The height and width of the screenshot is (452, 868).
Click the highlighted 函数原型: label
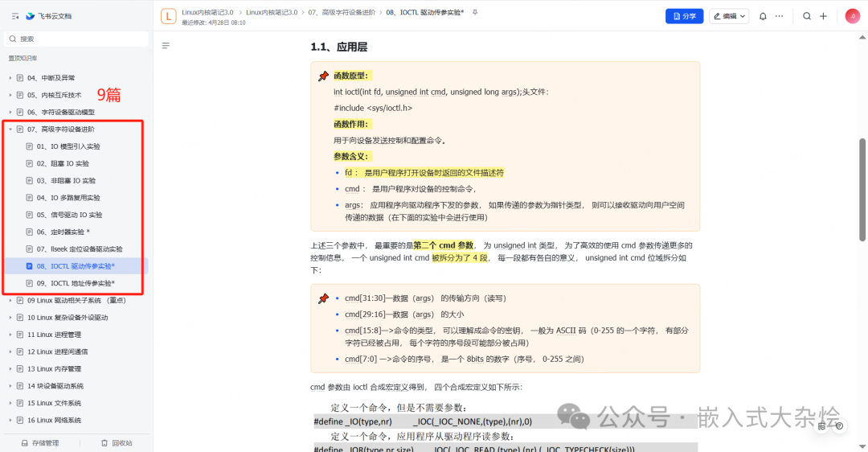coord(351,76)
